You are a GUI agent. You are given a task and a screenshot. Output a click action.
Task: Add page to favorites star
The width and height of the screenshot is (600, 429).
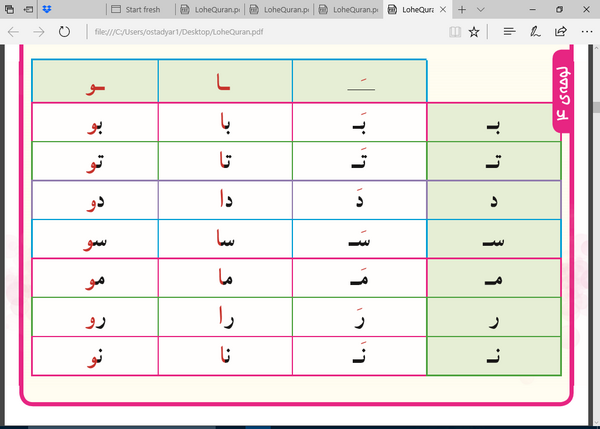point(474,32)
